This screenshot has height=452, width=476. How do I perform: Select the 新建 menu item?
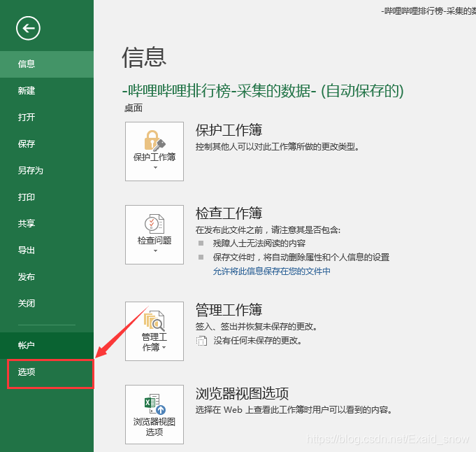click(47, 90)
